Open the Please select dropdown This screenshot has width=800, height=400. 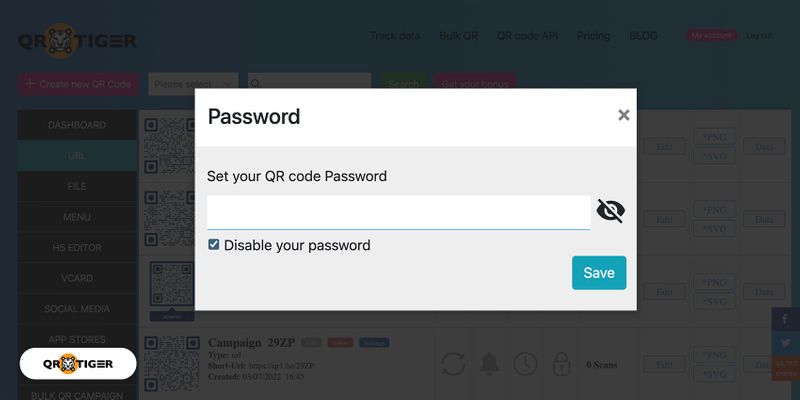[x=193, y=84]
